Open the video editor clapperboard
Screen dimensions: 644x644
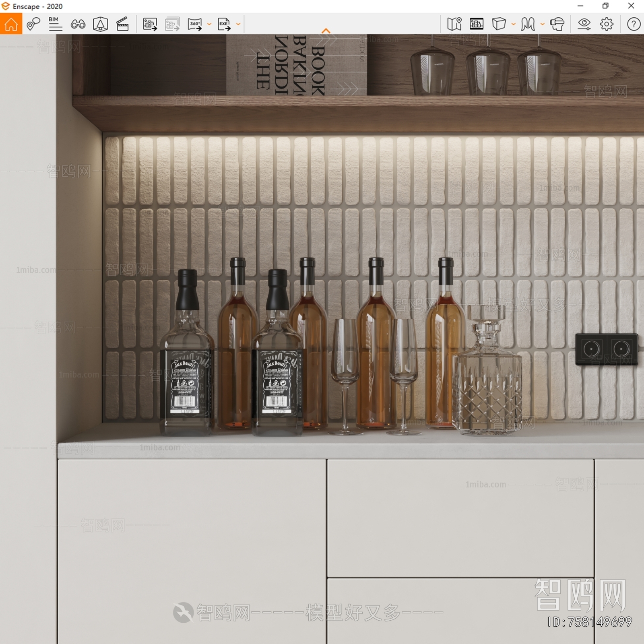click(122, 24)
